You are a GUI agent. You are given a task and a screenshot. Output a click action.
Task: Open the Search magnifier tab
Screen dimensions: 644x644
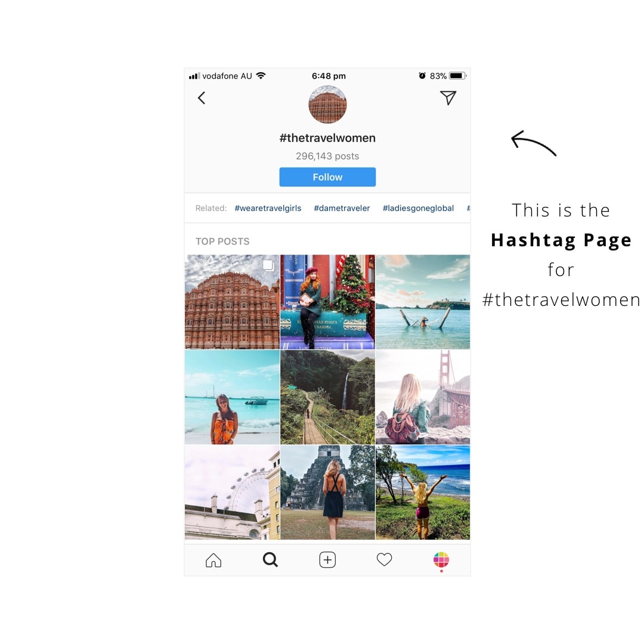click(x=270, y=559)
